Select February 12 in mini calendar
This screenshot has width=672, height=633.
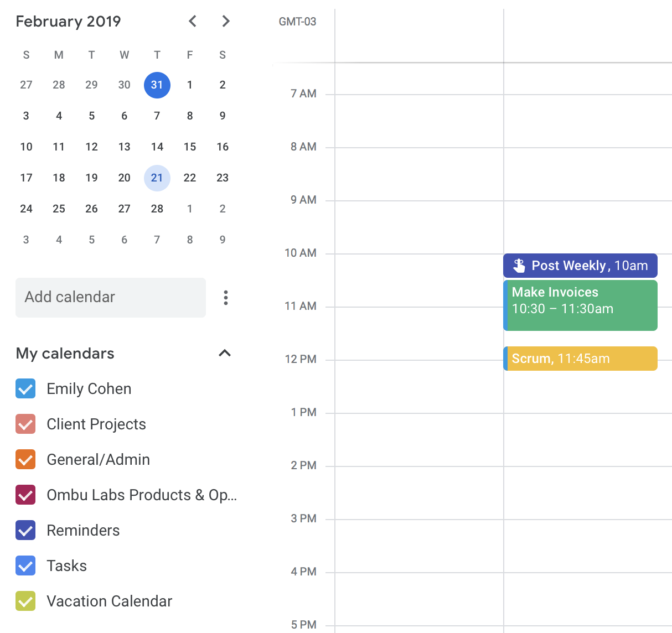(91, 147)
